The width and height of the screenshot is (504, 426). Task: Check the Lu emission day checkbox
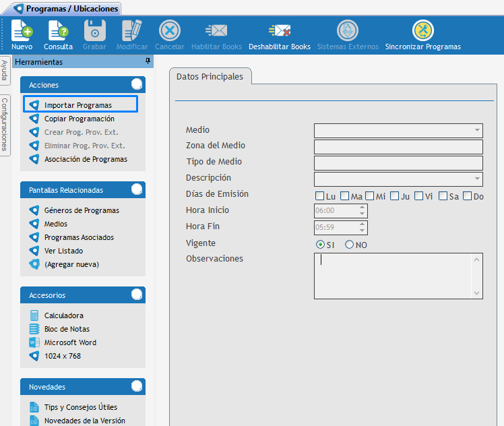click(x=320, y=196)
